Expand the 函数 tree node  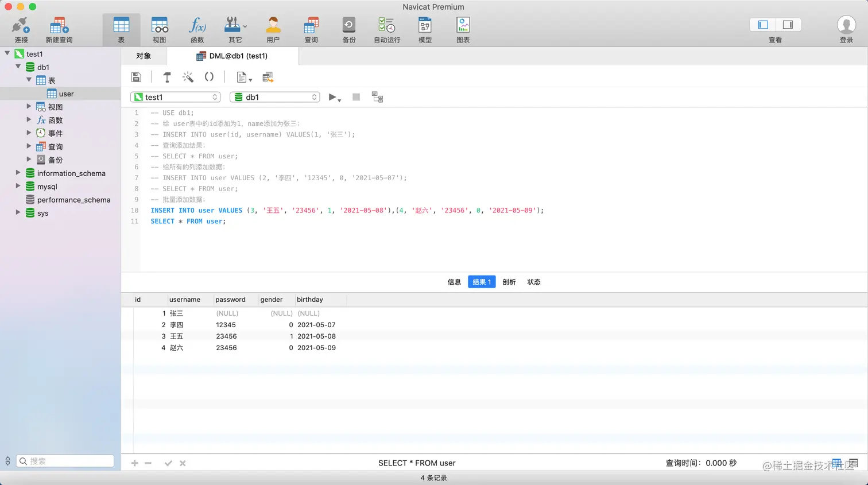pos(29,119)
